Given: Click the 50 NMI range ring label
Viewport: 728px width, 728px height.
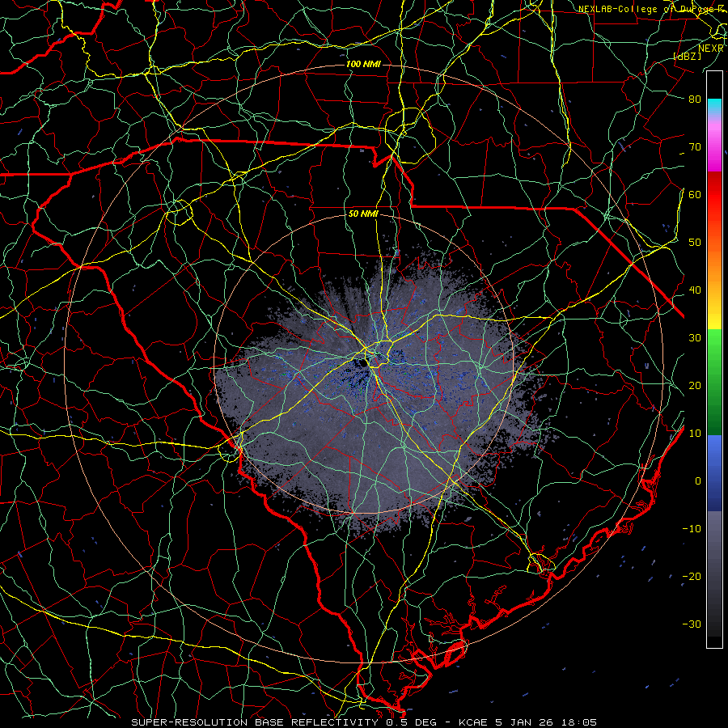Looking at the screenshot, I should tap(363, 214).
